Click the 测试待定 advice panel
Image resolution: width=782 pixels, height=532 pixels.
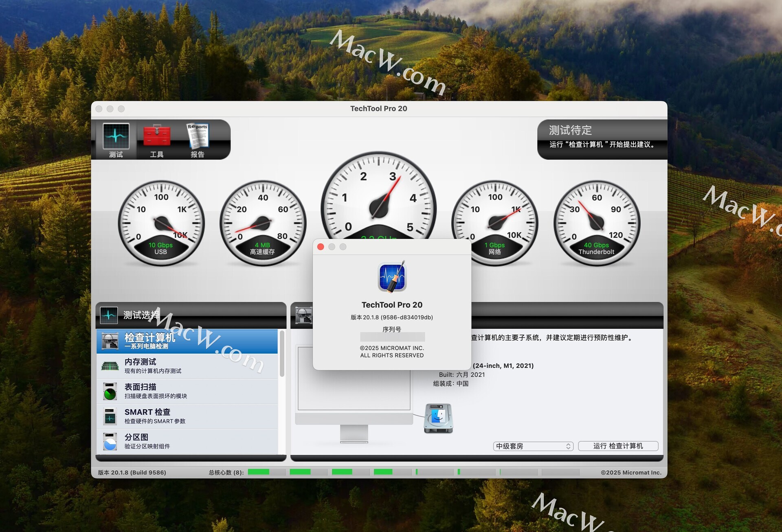pyautogui.click(x=602, y=139)
